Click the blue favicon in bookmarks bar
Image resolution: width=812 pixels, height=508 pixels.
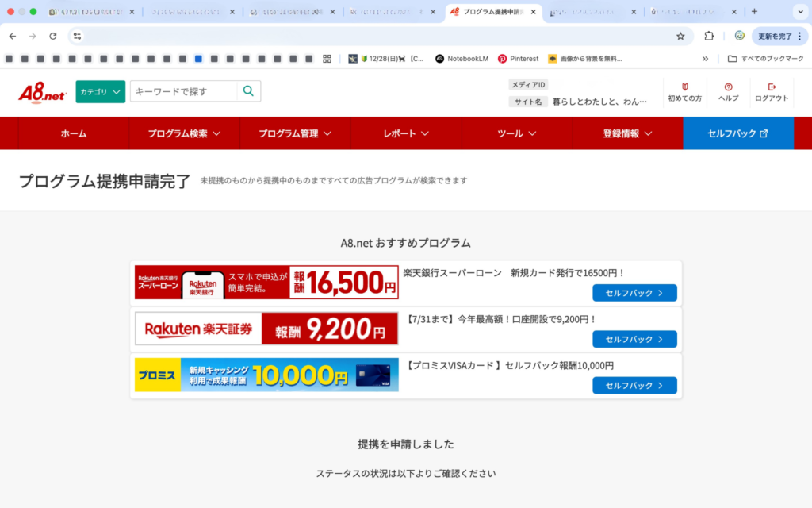coord(198,59)
